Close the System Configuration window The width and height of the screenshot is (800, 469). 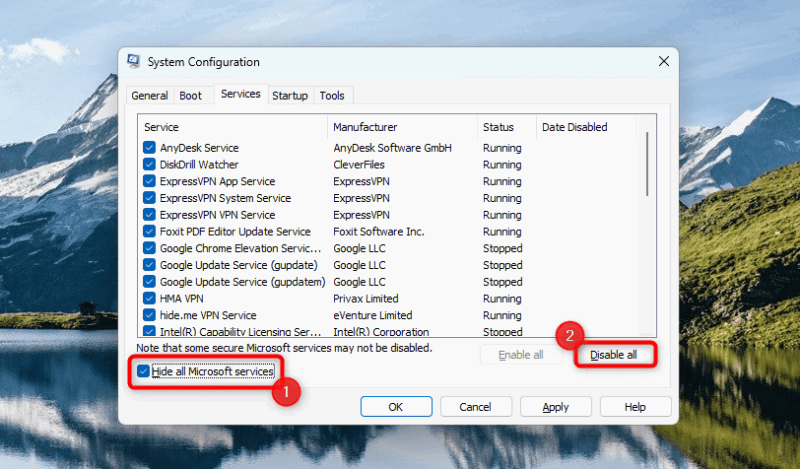(664, 61)
